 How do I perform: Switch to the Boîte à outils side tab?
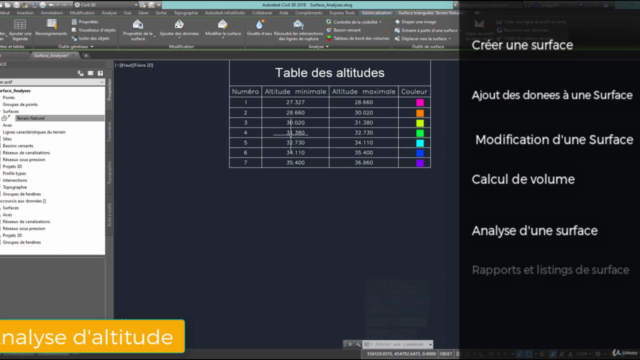pos(109,215)
